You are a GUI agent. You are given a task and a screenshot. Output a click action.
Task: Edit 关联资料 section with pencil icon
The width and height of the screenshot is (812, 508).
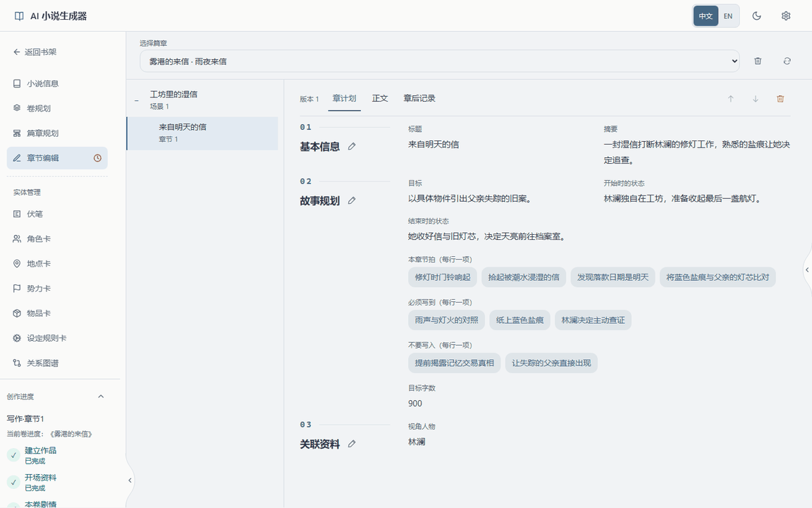pyautogui.click(x=352, y=445)
